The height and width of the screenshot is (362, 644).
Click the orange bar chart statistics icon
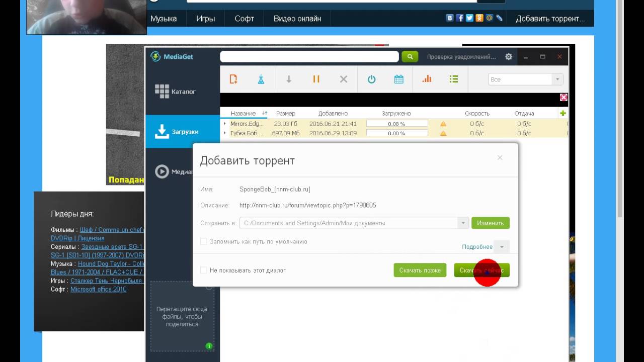pos(427,79)
